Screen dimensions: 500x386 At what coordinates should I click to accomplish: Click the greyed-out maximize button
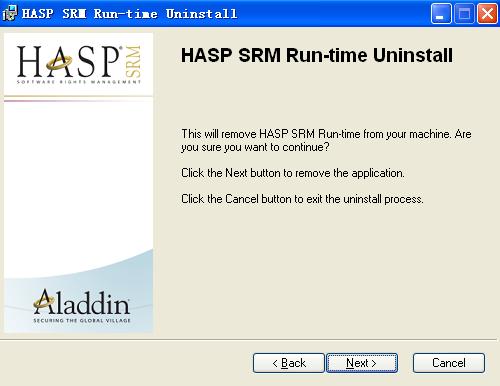(x=464, y=14)
